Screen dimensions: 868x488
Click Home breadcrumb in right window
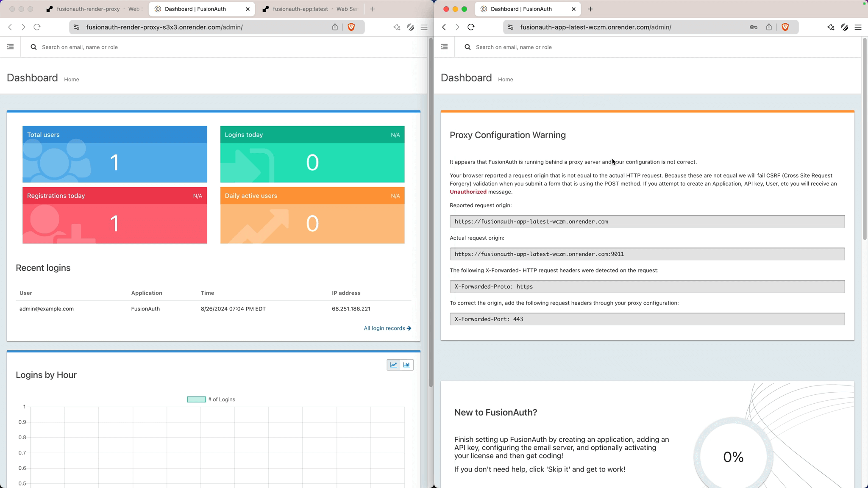506,80
